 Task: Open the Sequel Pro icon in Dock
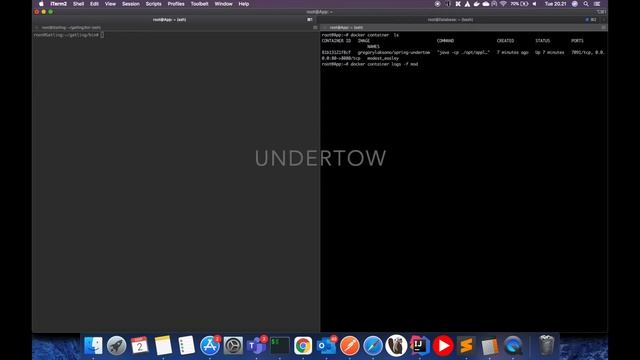click(x=396, y=346)
